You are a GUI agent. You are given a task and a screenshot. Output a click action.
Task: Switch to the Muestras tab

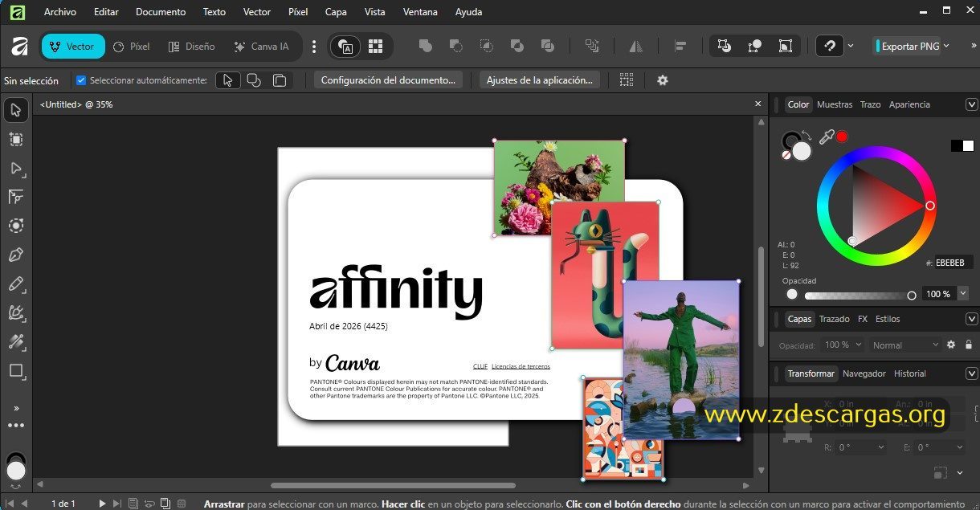pos(835,104)
